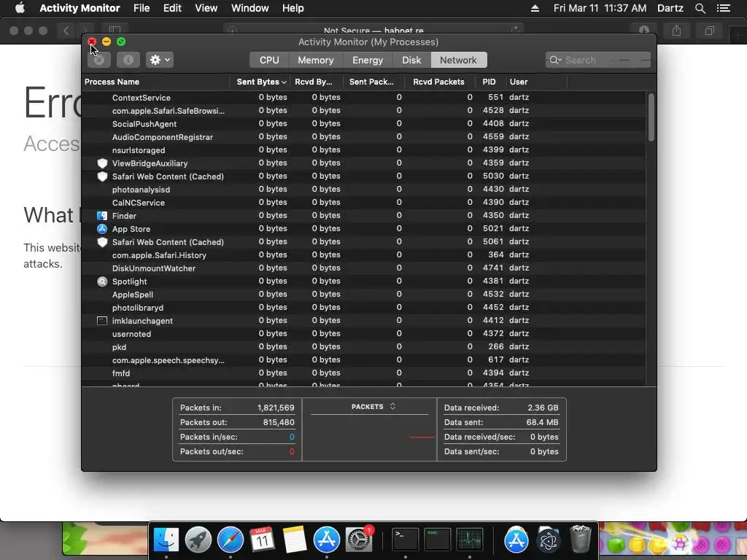This screenshot has height=560, width=747.
Task: Select Safari Web Content (Cached) PID 5061
Action: [x=364, y=242]
